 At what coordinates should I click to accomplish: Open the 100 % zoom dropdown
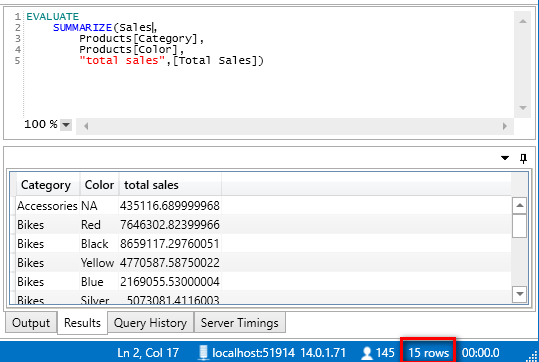point(66,124)
